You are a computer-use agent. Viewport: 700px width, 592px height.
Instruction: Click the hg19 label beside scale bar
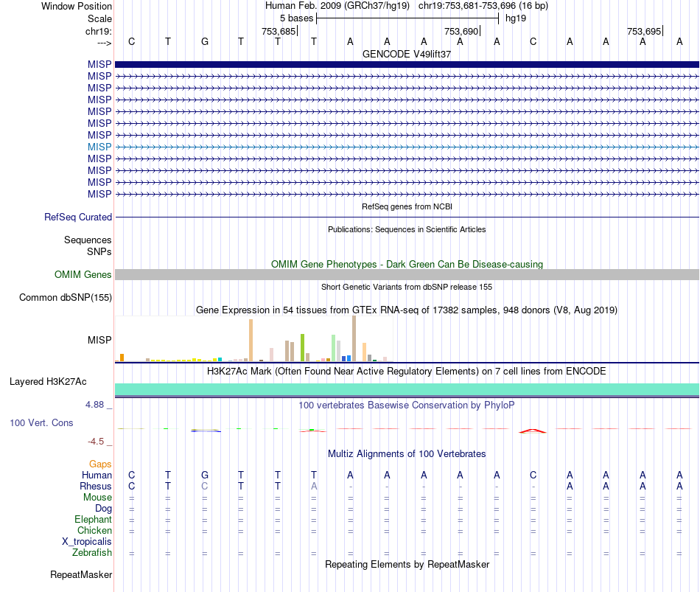(516, 18)
